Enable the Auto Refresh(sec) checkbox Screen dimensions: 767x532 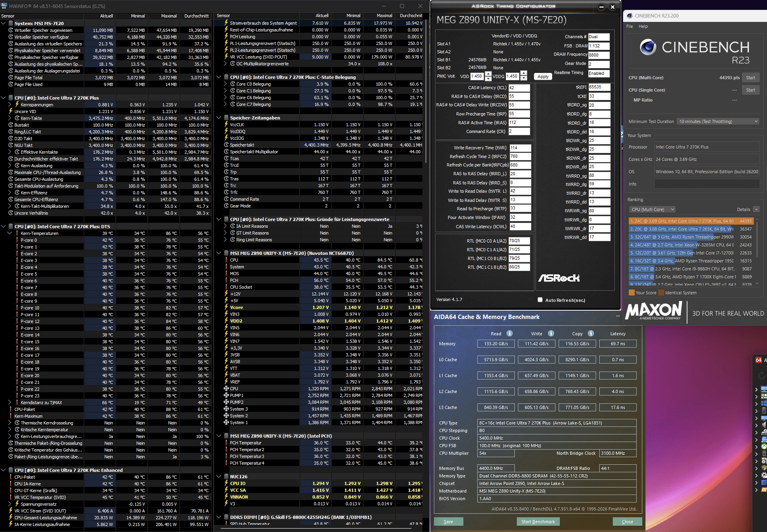[x=540, y=300]
